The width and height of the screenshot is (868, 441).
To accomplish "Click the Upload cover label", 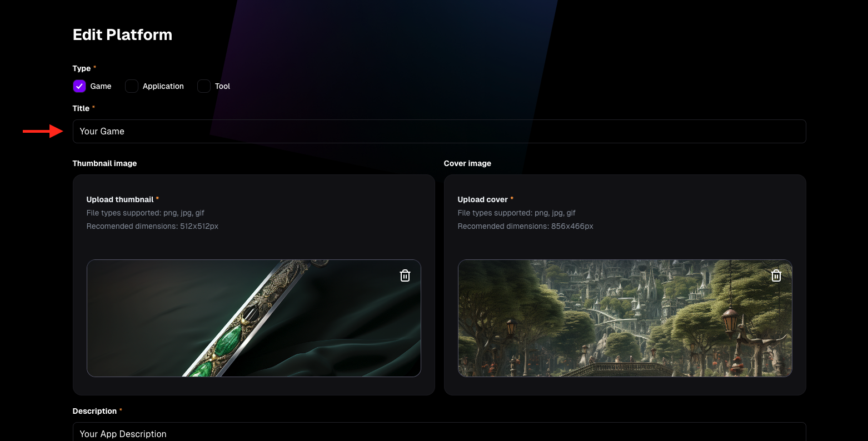I will 482,199.
